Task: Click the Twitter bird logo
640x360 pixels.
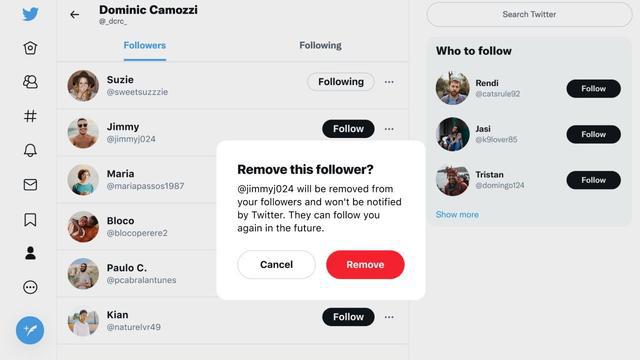Action: pos(30,14)
